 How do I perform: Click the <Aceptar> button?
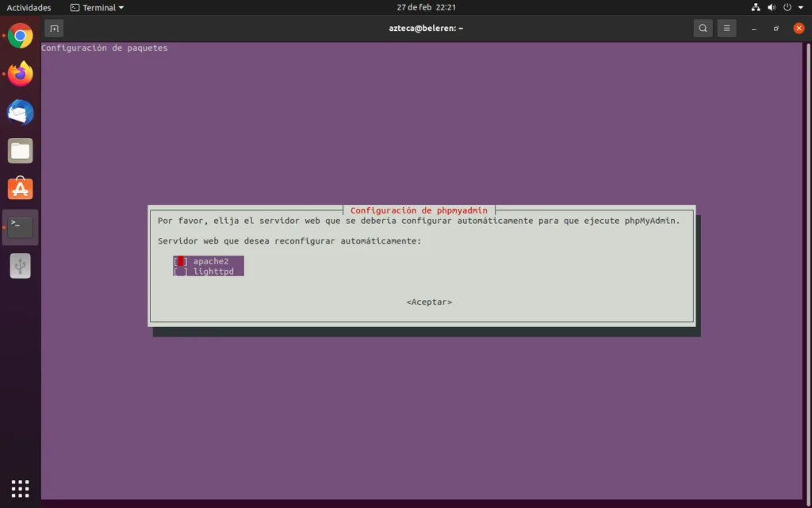[429, 302]
